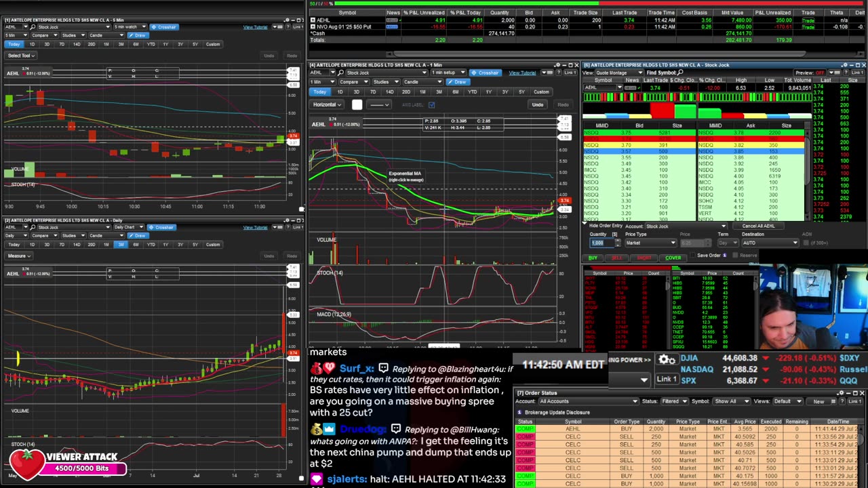Click the COVER order button
868x488 pixels.
tap(673, 258)
